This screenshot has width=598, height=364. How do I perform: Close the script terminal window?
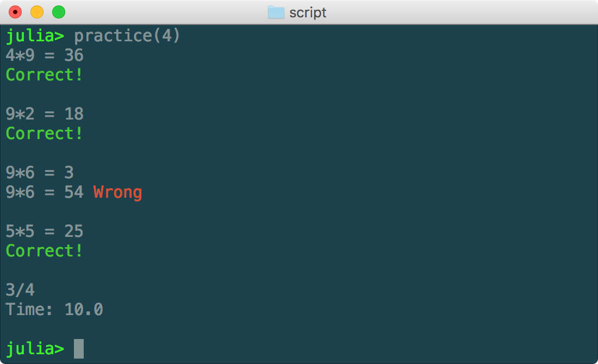(x=16, y=12)
